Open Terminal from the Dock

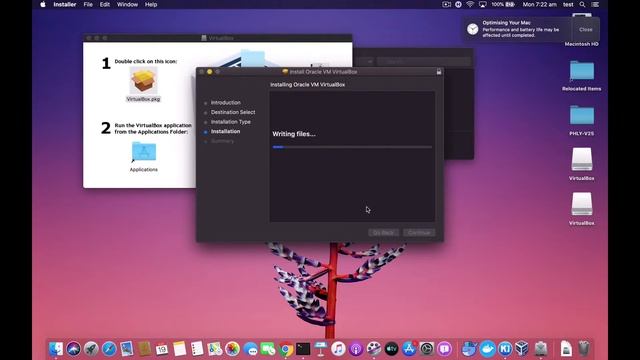coord(303,349)
